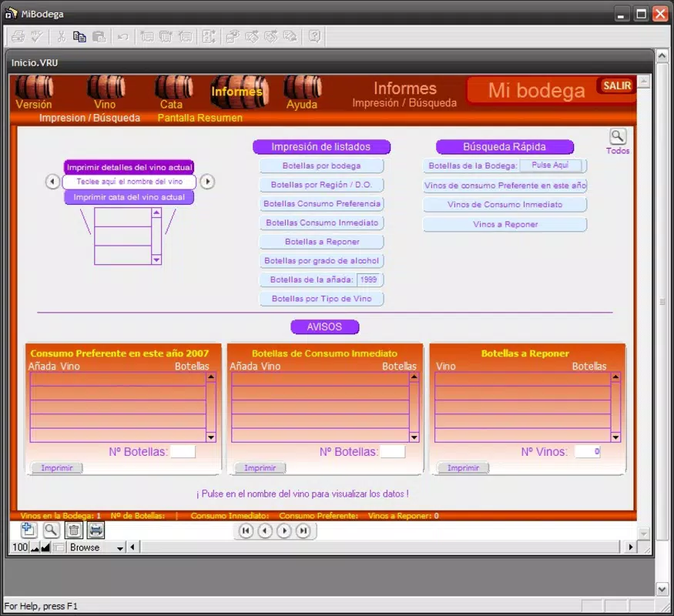This screenshot has width=674, height=616.
Task: Click Imprimir detalles del vino actual
Action: (129, 167)
